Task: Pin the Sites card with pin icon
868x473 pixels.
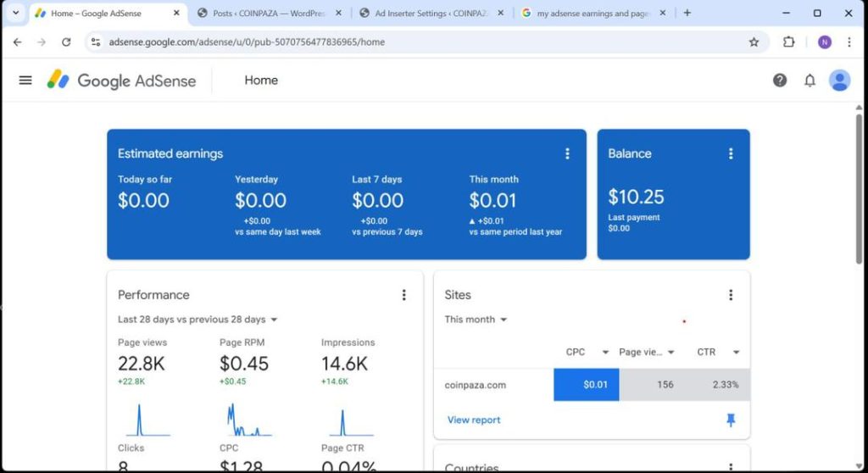Action: (x=731, y=420)
